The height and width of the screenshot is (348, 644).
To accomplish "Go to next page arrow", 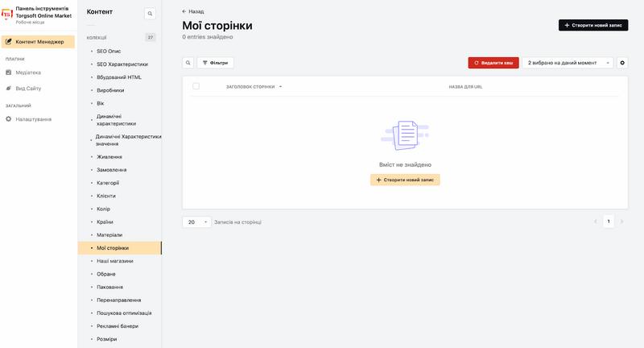I will click(x=621, y=222).
